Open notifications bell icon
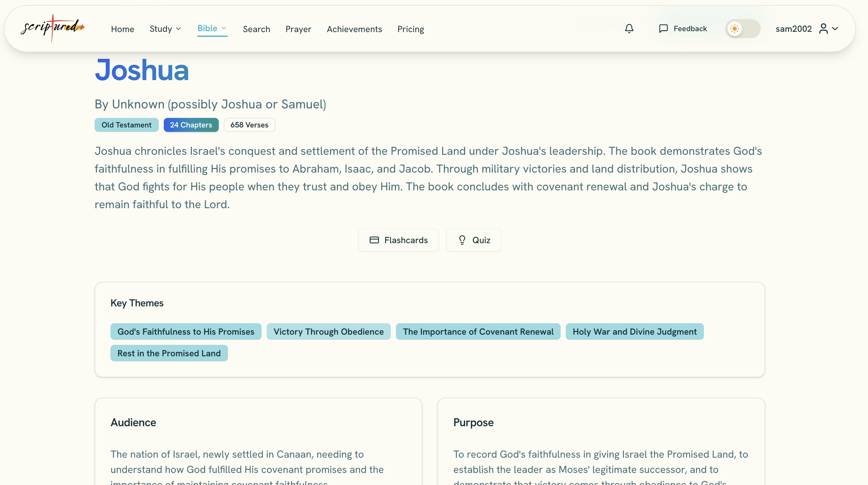868x485 pixels. (629, 29)
